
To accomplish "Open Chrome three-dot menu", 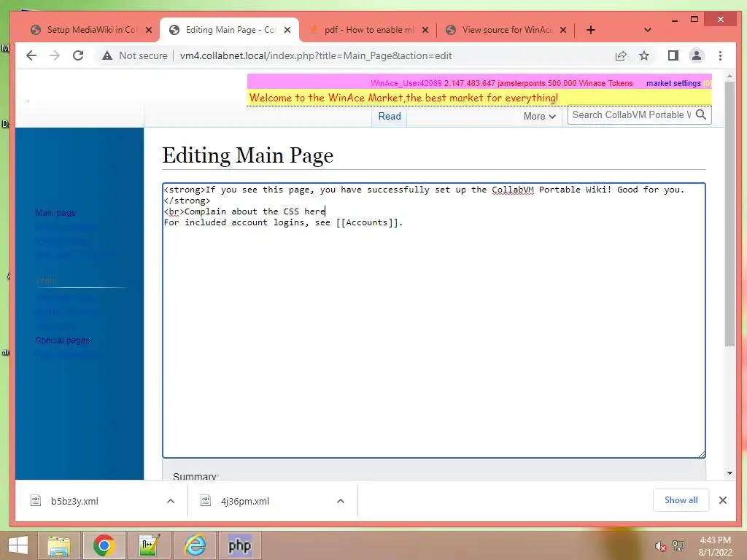I will pos(720,55).
